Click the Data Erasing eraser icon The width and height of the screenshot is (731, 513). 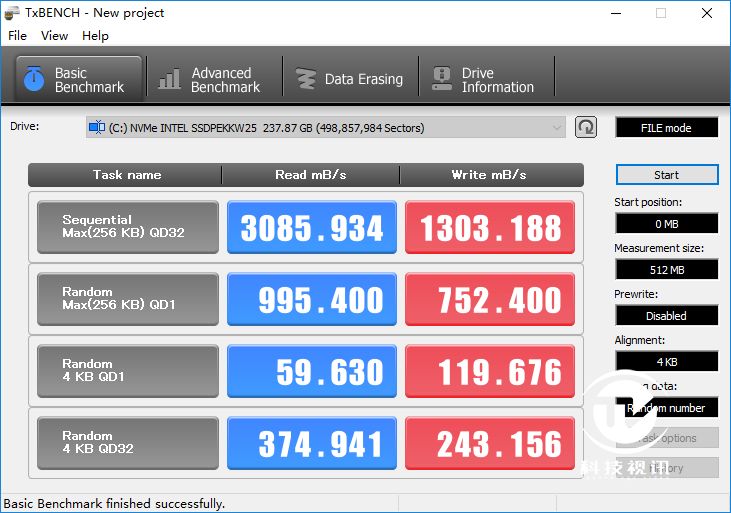click(306, 79)
